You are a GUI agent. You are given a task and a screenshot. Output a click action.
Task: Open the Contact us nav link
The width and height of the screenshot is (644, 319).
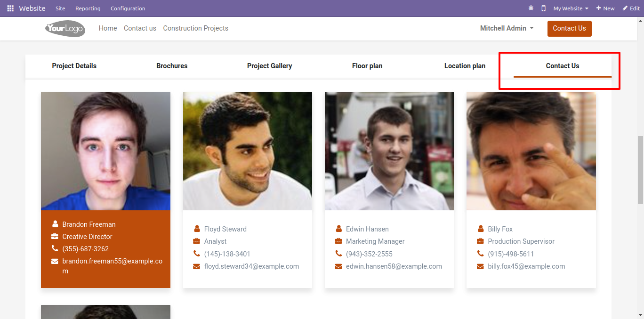[x=140, y=28]
